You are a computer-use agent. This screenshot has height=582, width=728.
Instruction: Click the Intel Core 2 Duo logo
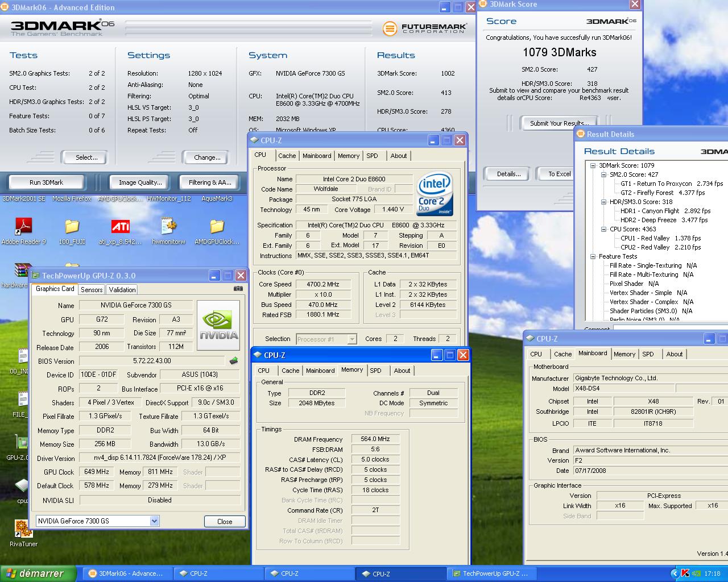[435, 193]
